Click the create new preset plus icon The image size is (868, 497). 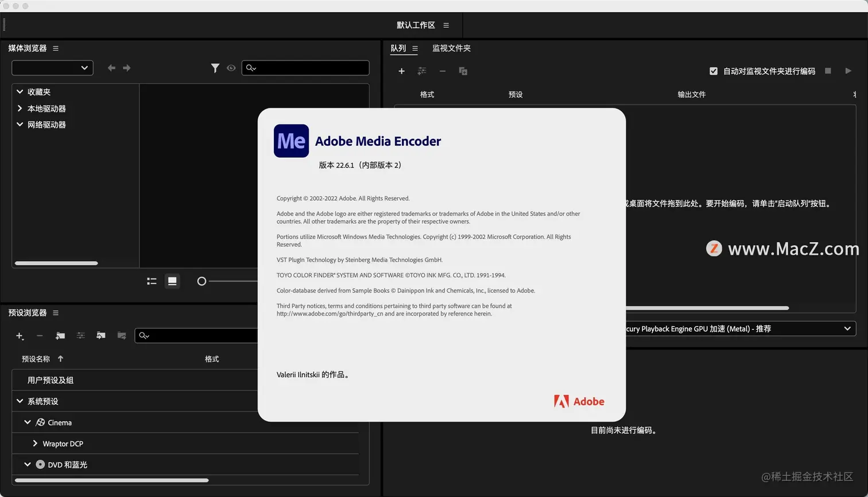[x=20, y=336]
